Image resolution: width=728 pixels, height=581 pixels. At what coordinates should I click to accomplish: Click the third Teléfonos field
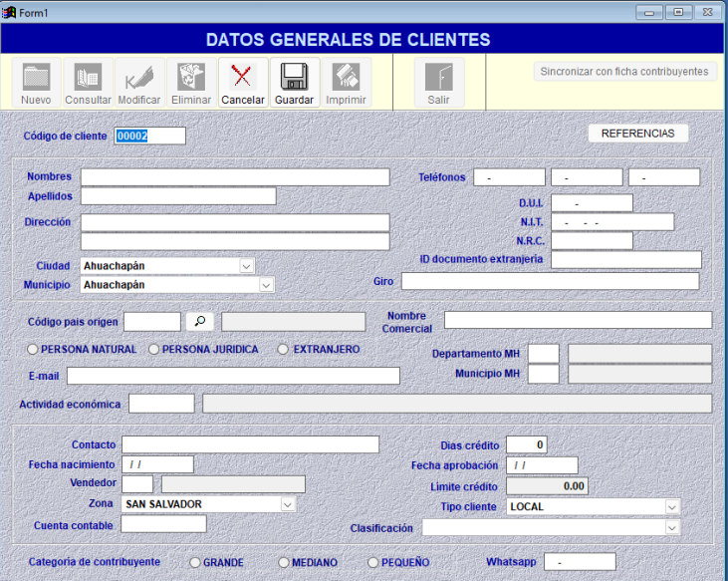point(664,177)
